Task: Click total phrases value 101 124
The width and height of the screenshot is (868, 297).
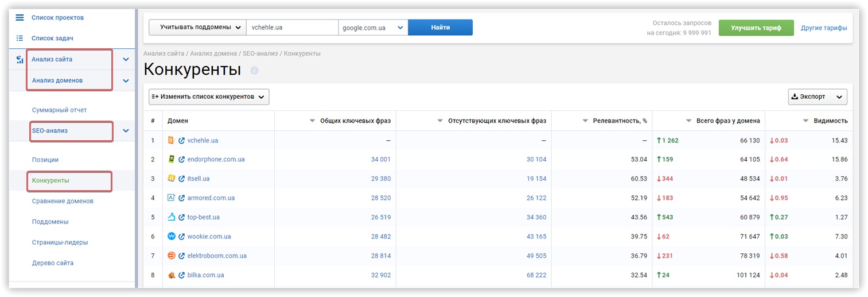Action: point(747,275)
